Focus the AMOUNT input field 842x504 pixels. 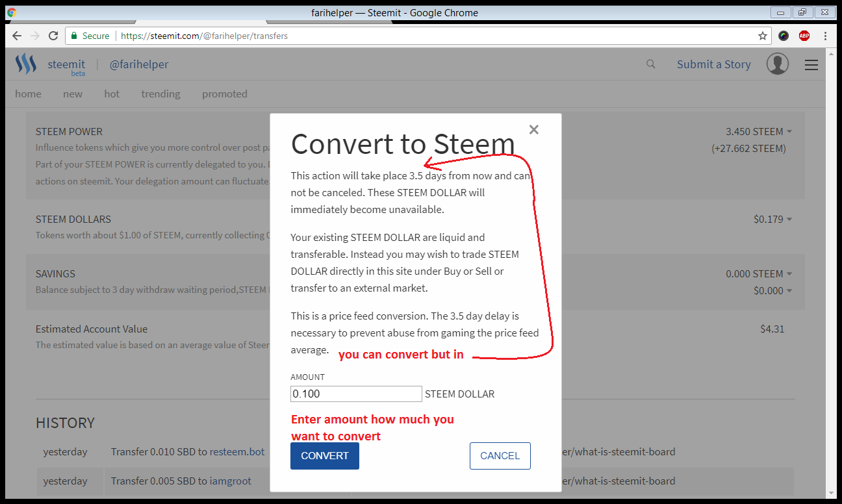pyautogui.click(x=356, y=394)
